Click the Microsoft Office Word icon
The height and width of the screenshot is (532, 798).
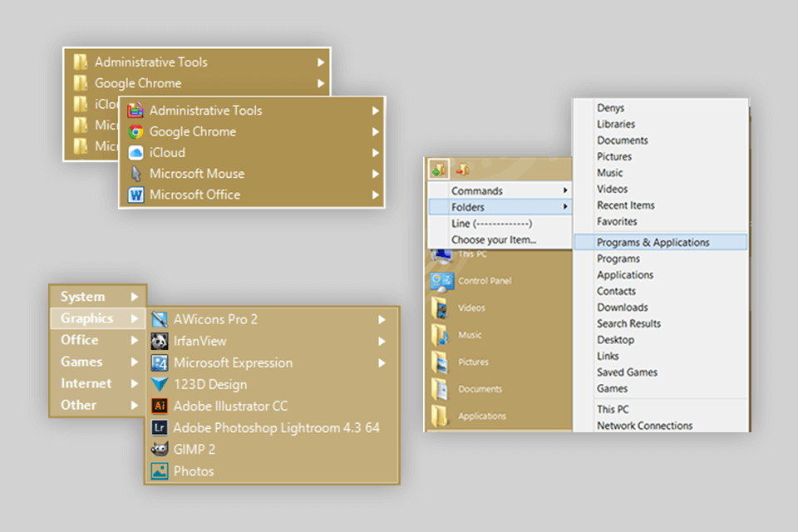[x=135, y=195]
